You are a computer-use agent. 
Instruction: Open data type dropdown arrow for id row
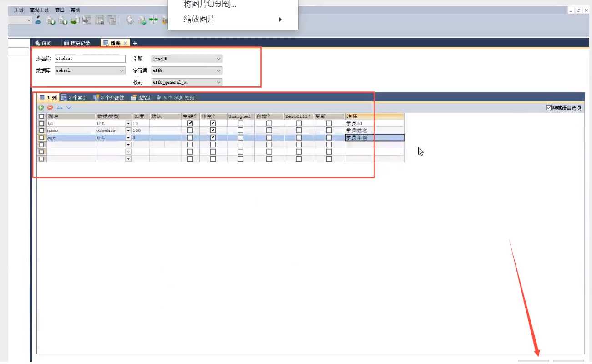pyautogui.click(x=128, y=124)
